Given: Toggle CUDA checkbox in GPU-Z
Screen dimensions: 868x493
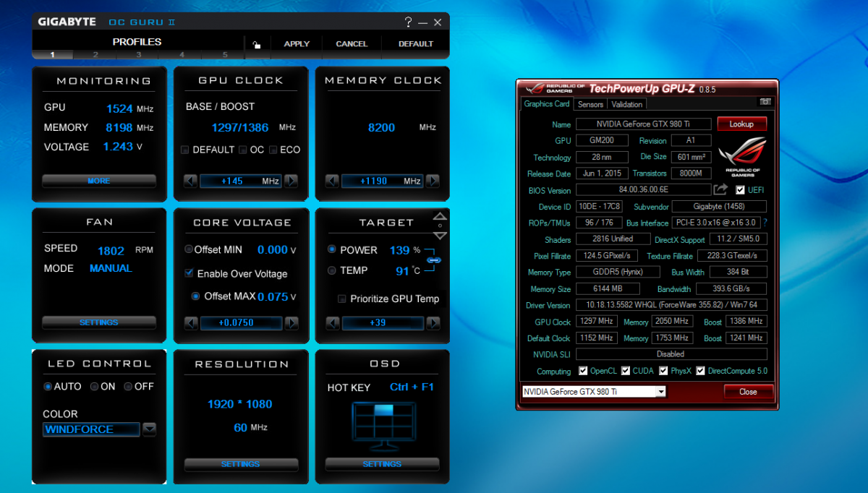Looking at the screenshot, I should [x=626, y=371].
